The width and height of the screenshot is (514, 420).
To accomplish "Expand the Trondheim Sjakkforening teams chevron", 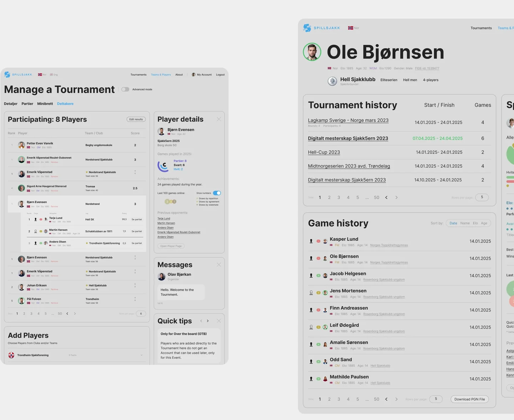I will pos(142,355).
